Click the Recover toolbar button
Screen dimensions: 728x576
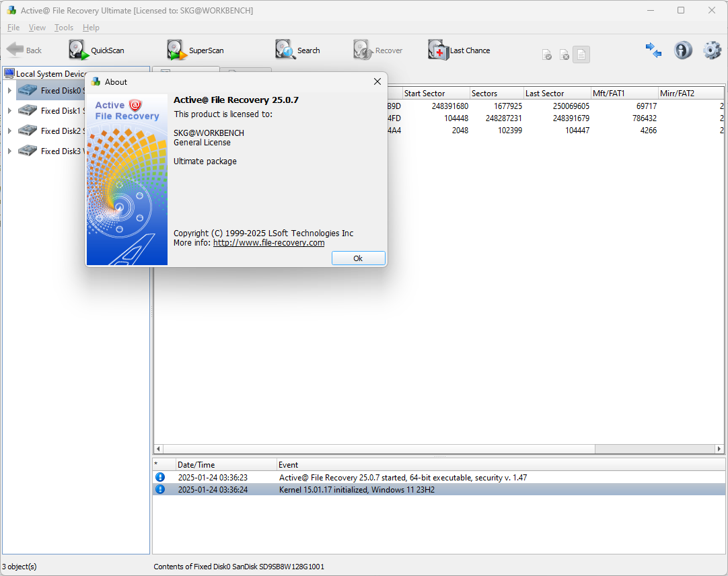tap(378, 50)
